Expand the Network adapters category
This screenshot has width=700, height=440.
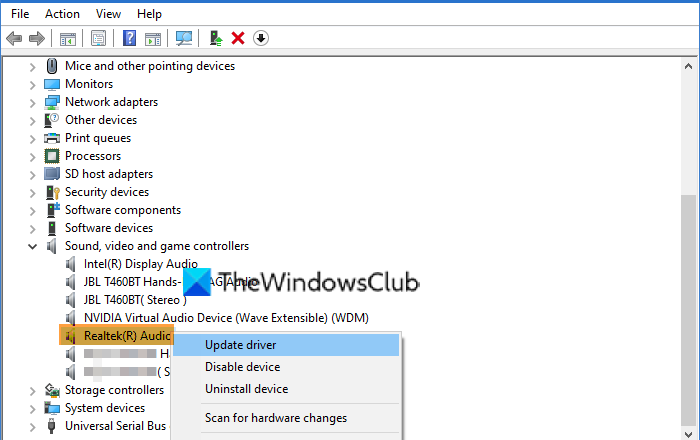click(x=32, y=103)
